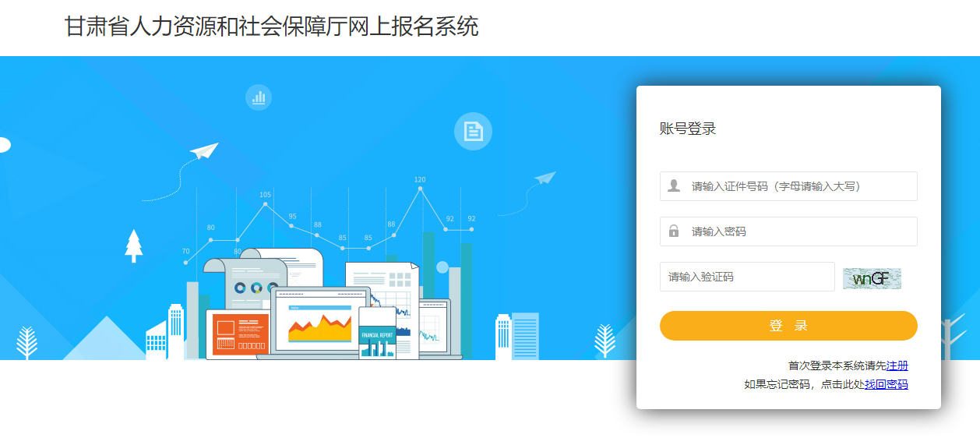Screen dimensions: 980x445
Task: Click the large white paper airplane icon
Action: click(204, 150)
